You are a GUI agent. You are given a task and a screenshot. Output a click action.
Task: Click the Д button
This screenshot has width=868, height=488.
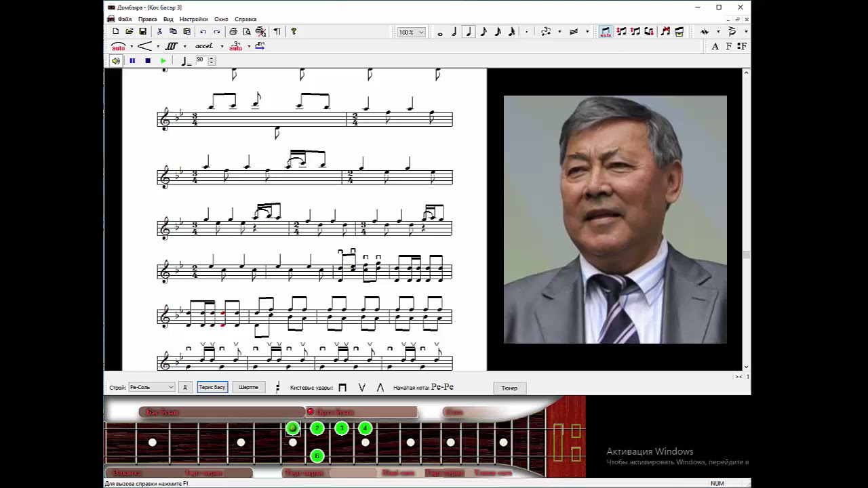point(184,388)
